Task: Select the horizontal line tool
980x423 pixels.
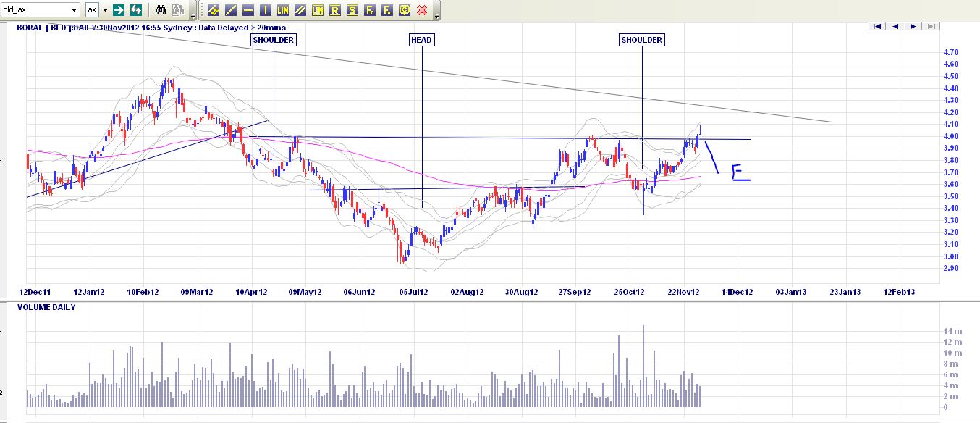Action: (x=248, y=10)
